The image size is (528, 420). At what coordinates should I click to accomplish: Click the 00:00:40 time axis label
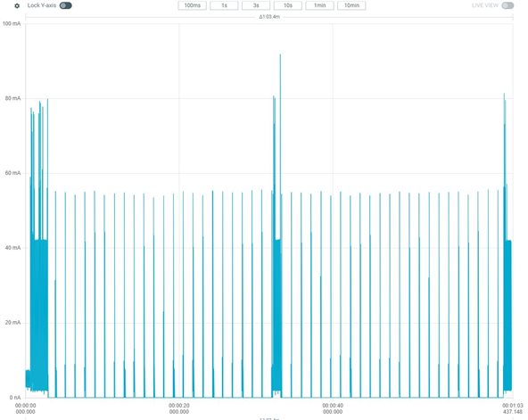pyautogui.click(x=333, y=408)
